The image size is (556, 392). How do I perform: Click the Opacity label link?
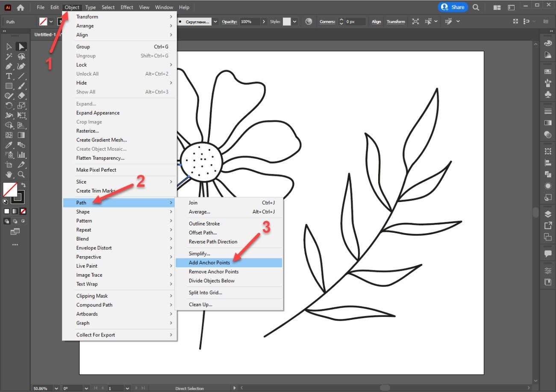pyautogui.click(x=229, y=21)
